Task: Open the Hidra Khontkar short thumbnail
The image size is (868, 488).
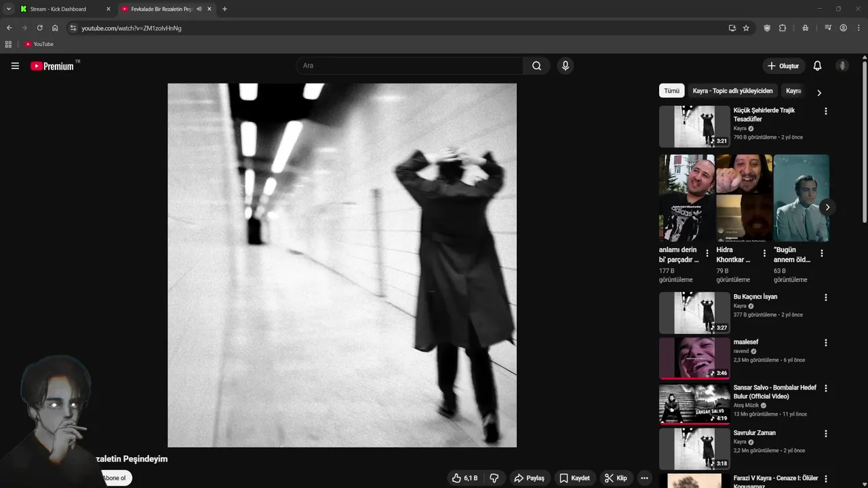Action: pos(744,198)
